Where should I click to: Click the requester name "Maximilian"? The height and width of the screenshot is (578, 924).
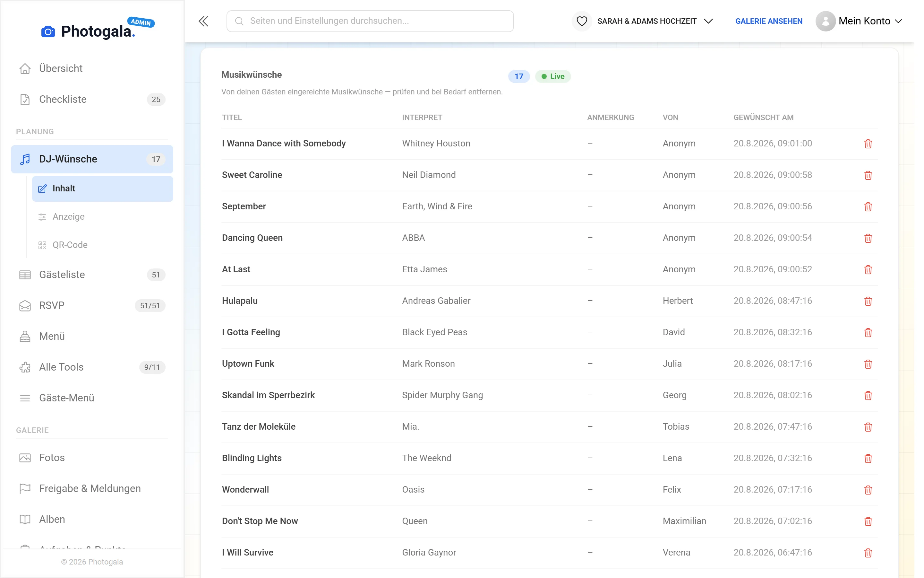[x=684, y=521]
